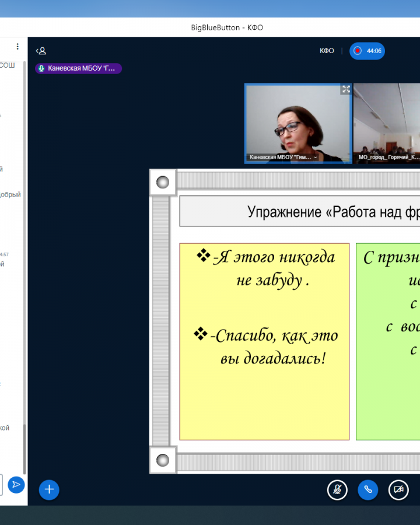The image size is (420, 525).
Task: Open the chat options three-dot menu
Action: click(x=17, y=47)
